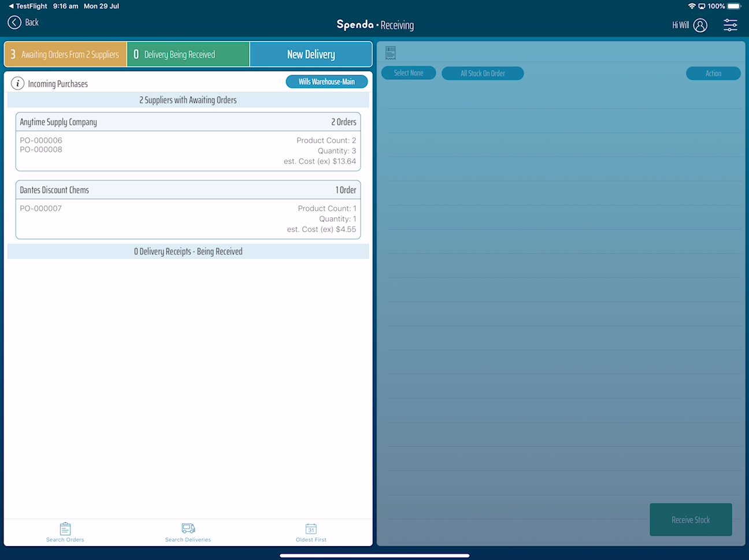Screen dimensions: 749x560
Task: Select the Awaiting Orders From 2 Suppliers tab
Action: pyautogui.click(x=65, y=54)
